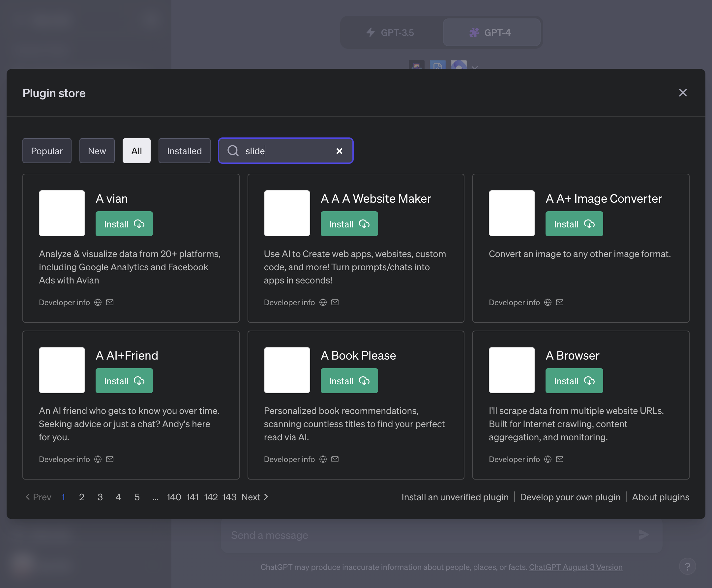Email the A Book Please developer
The image size is (712, 588).
click(335, 459)
